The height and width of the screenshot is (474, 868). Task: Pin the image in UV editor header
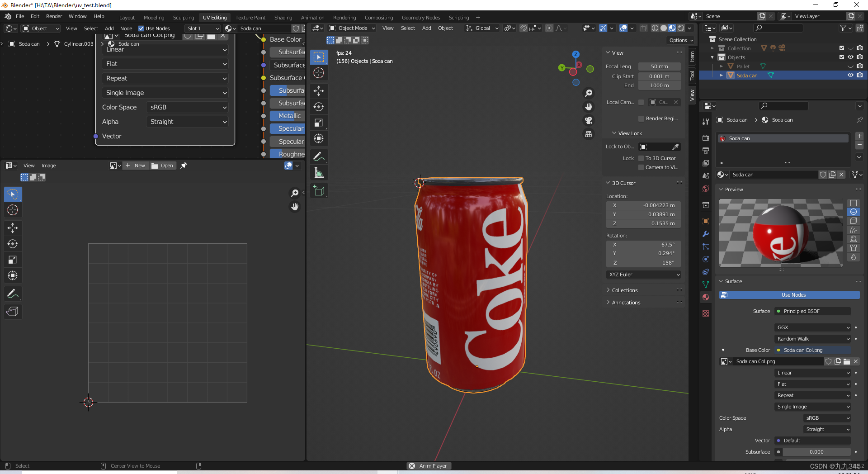[184, 166]
